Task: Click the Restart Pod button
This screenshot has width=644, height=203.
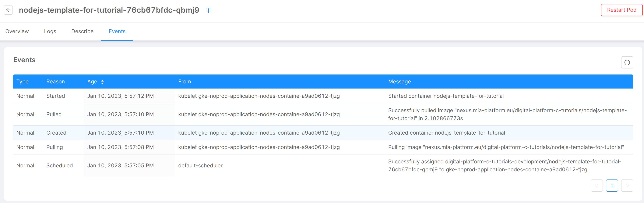Action: point(621,10)
